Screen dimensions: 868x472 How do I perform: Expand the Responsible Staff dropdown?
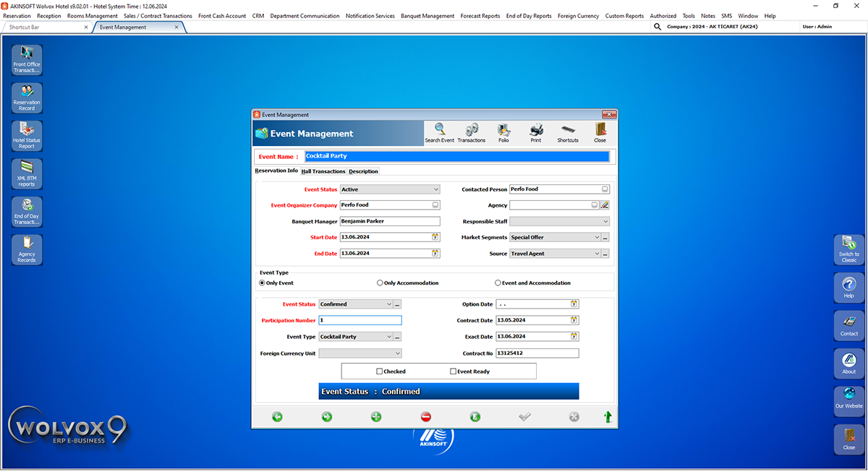[605, 221]
